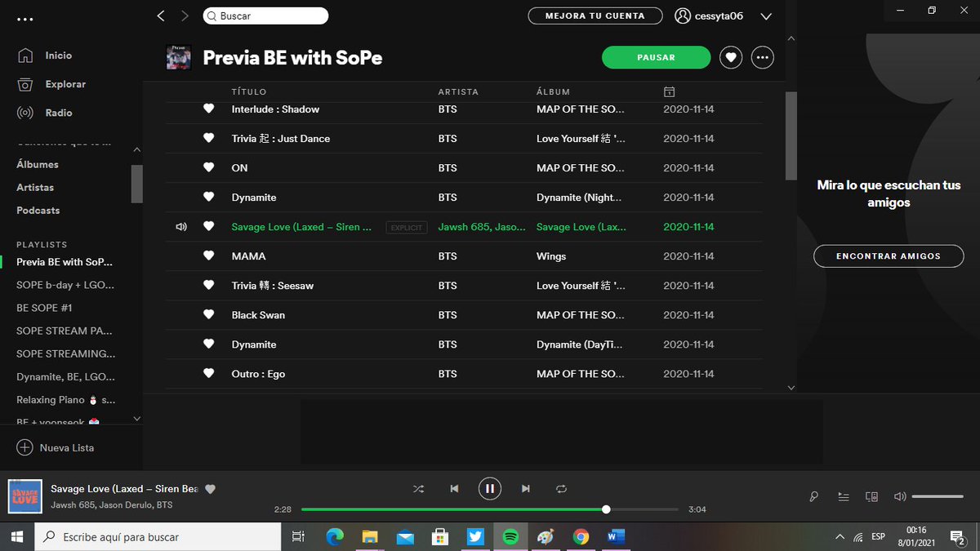Open Podcasts in library
This screenshot has height=551, width=980.
(x=38, y=210)
